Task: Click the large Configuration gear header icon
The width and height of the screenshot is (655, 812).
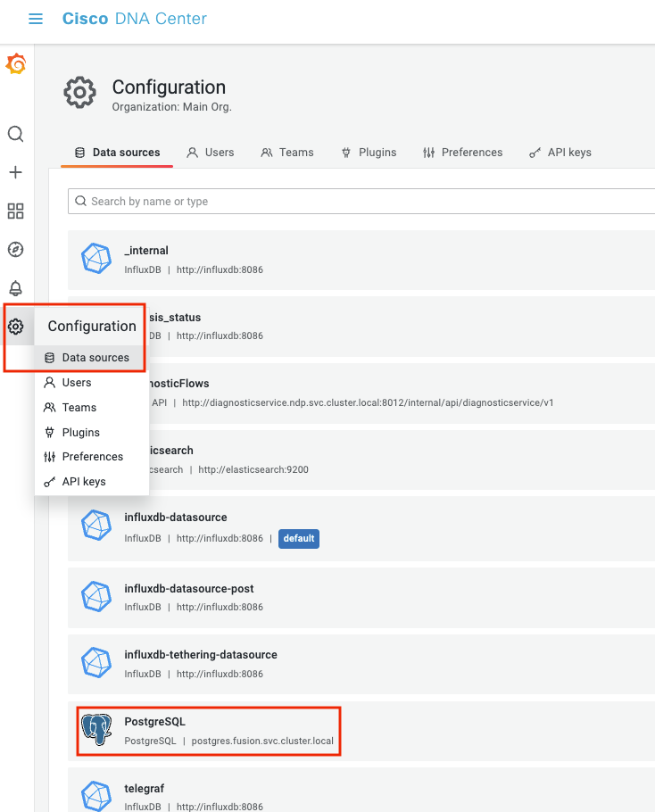Action: point(79,93)
